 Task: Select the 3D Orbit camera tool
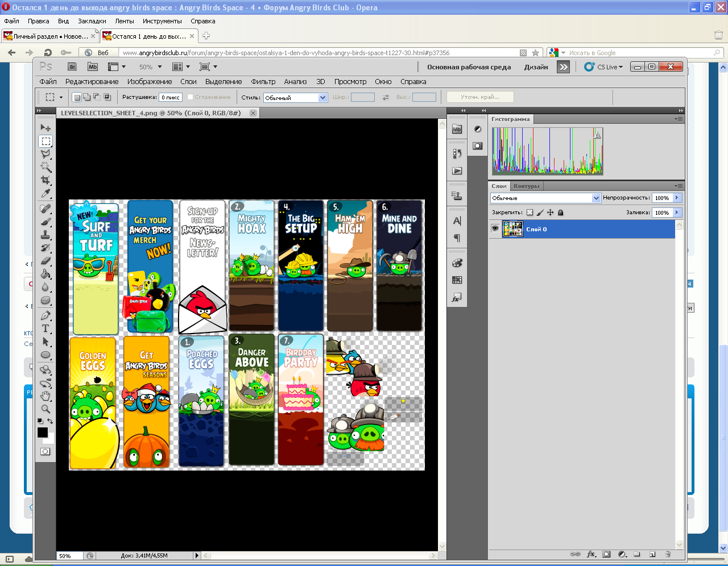pos(45,383)
